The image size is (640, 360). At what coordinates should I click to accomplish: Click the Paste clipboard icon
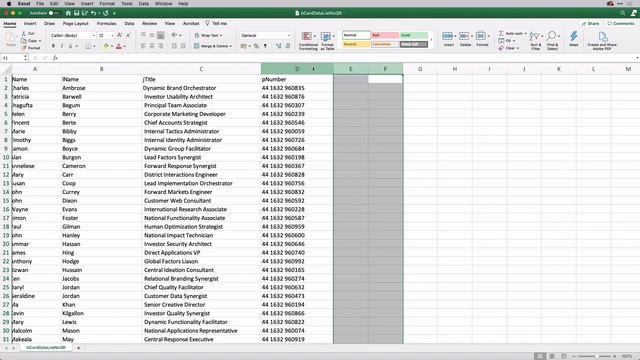click(11, 38)
